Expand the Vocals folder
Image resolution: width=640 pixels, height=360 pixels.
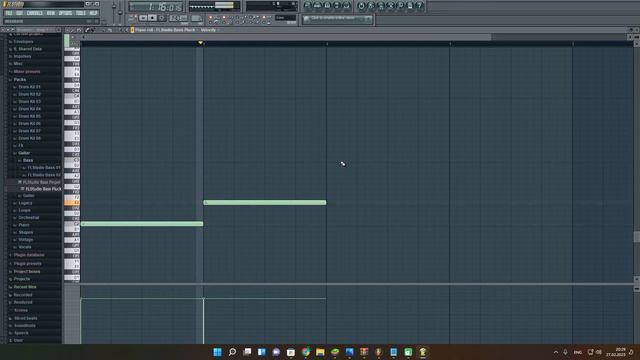(24, 247)
